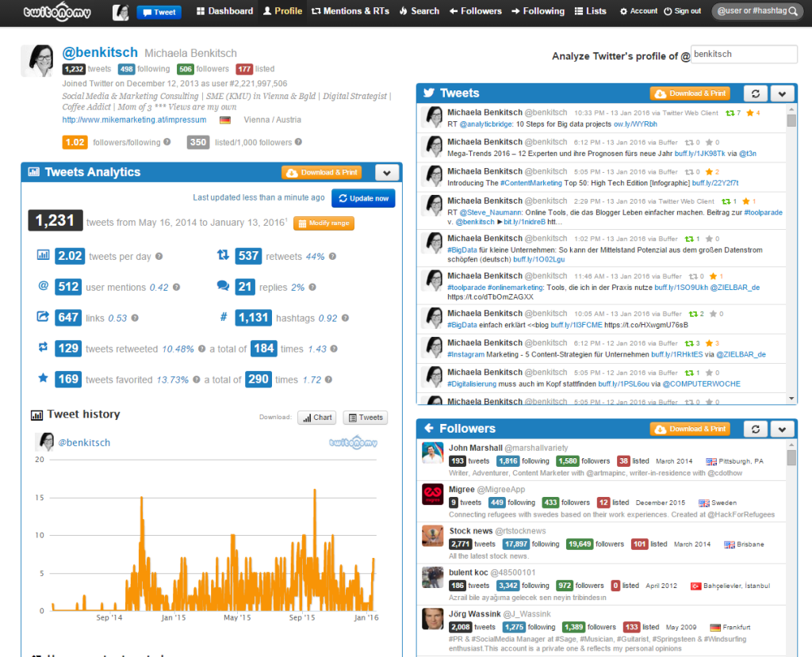Screen dimensions: 812x657
Task: Click Jörg Wassink follower name
Action: [x=474, y=614]
